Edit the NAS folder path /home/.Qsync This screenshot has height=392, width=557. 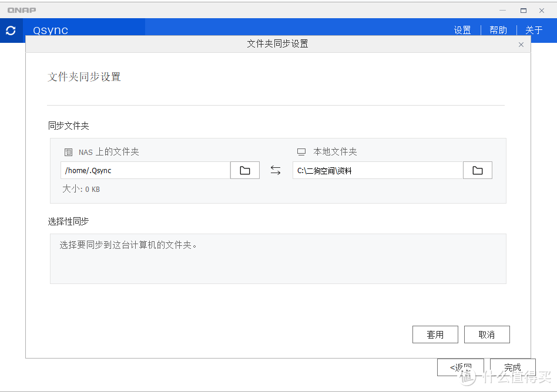tap(146, 170)
